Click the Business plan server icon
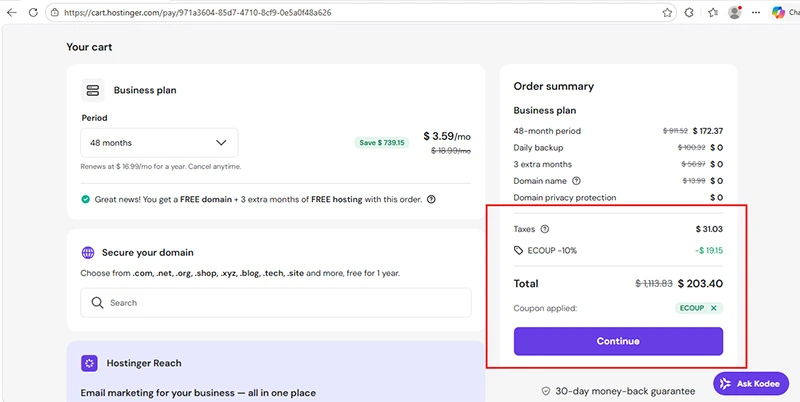The image size is (800, 402). (93, 90)
